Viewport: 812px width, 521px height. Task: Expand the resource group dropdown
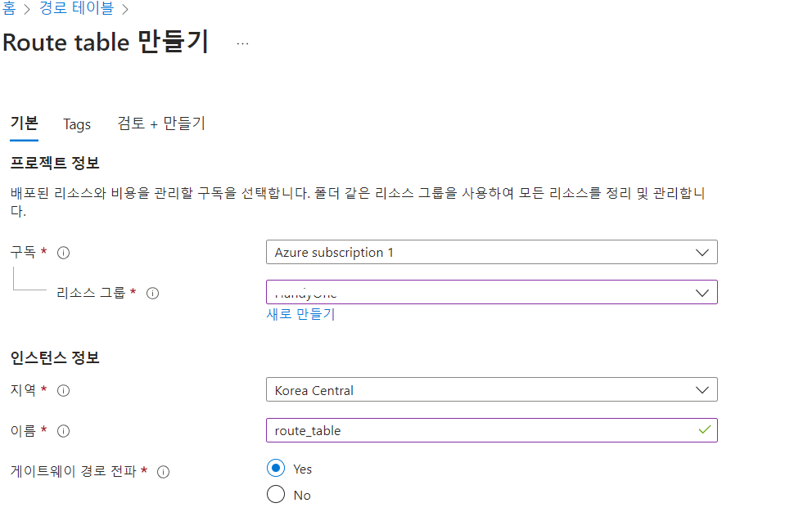[491, 292]
